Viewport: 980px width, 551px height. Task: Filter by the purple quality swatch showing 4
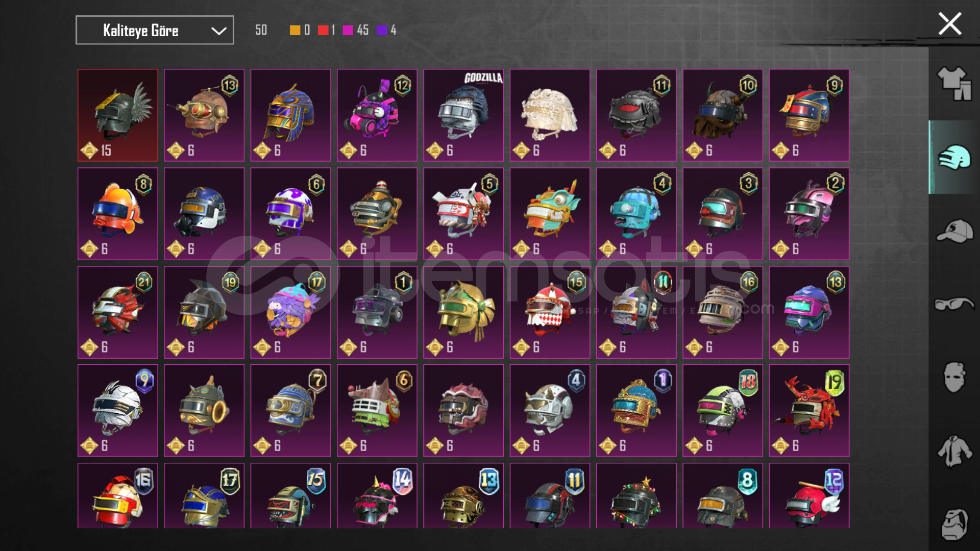click(x=382, y=30)
